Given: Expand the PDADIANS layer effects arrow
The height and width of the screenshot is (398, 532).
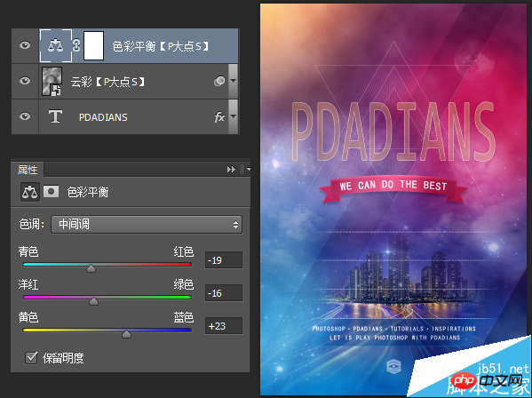Looking at the screenshot, I should pyautogui.click(x=233, y=116).
